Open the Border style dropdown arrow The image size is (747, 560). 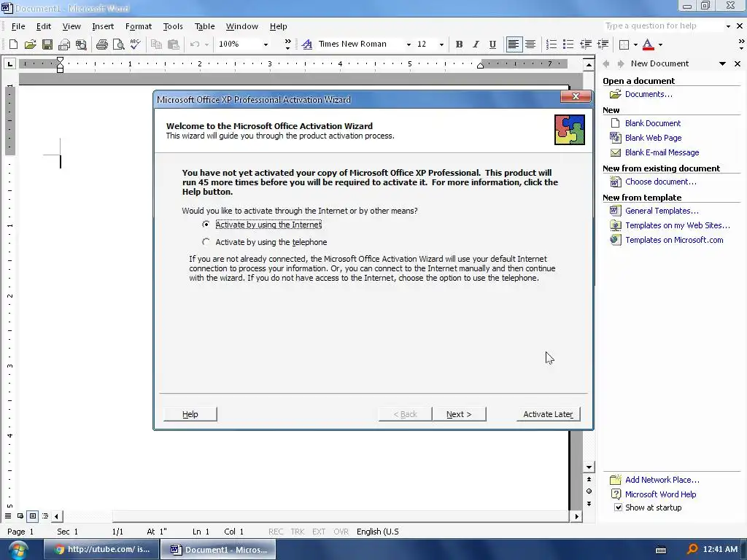635,44
